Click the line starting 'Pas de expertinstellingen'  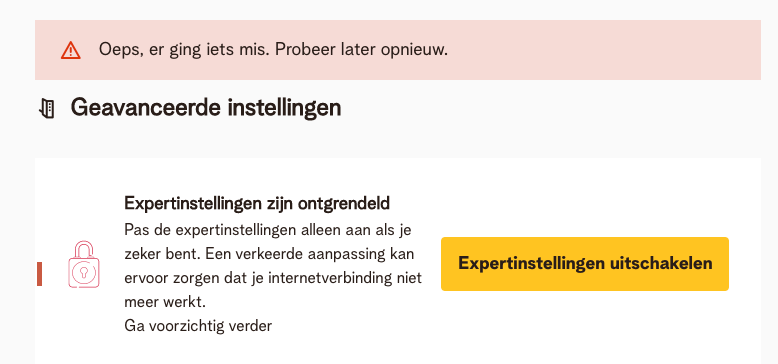tap(267, 230)
